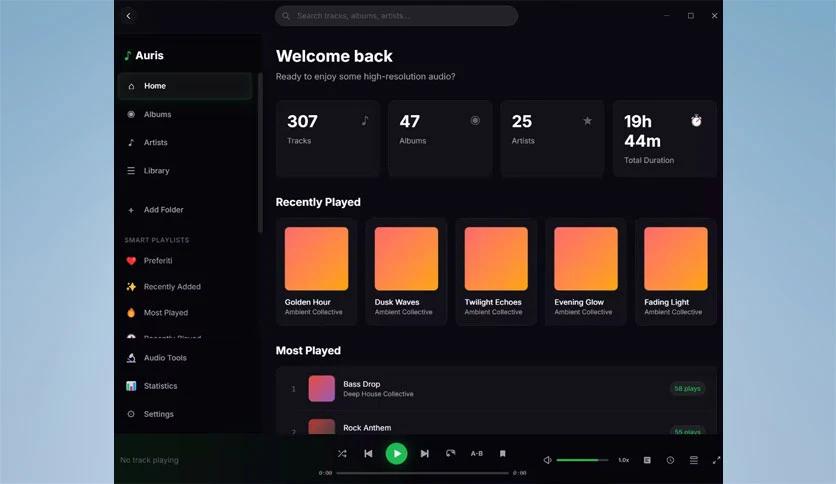This screenshot has width=836, height=484.
Task: Click the Artists note icon in sidebar
Action: 131,142
